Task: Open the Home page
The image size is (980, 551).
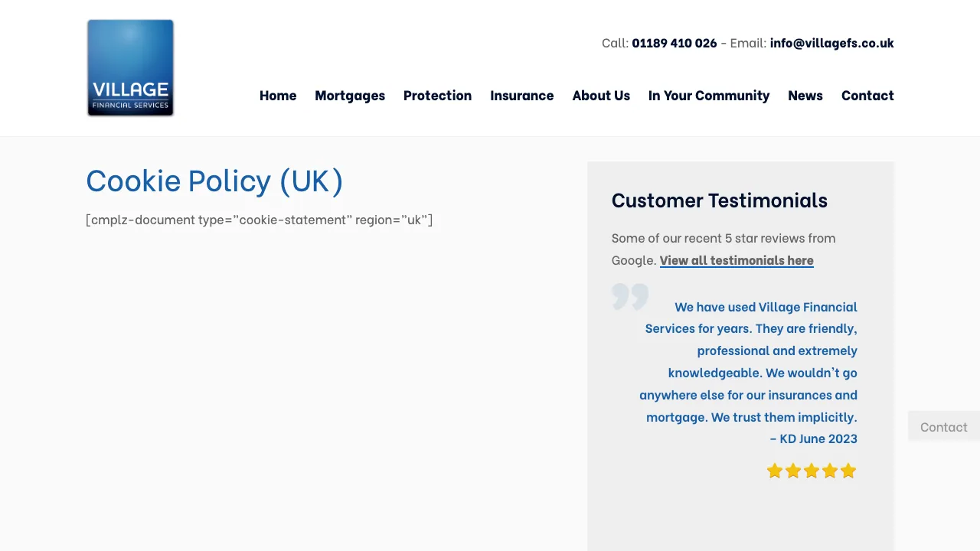Action: point(278,95)
